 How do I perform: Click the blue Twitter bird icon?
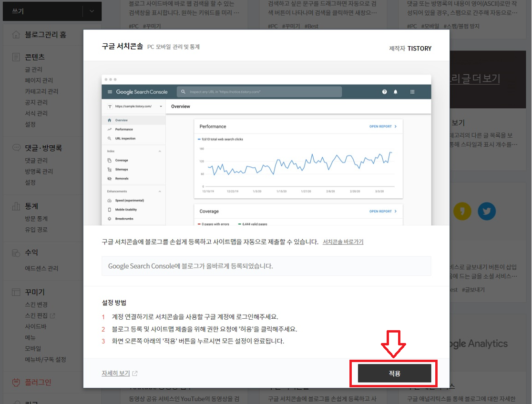487,212
